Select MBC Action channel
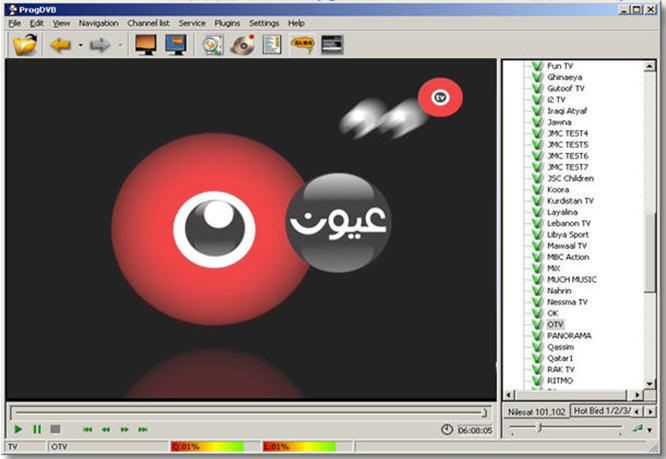This screenshot has width=666, height=459. [x=568, y=257]
